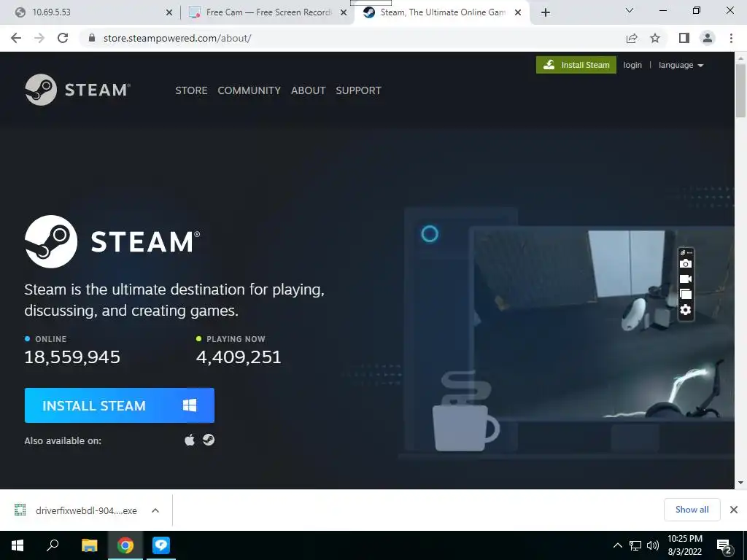The image size is (747, 560).
Task: Click the Chrome taskbar icon
Action: pos(125,545)
